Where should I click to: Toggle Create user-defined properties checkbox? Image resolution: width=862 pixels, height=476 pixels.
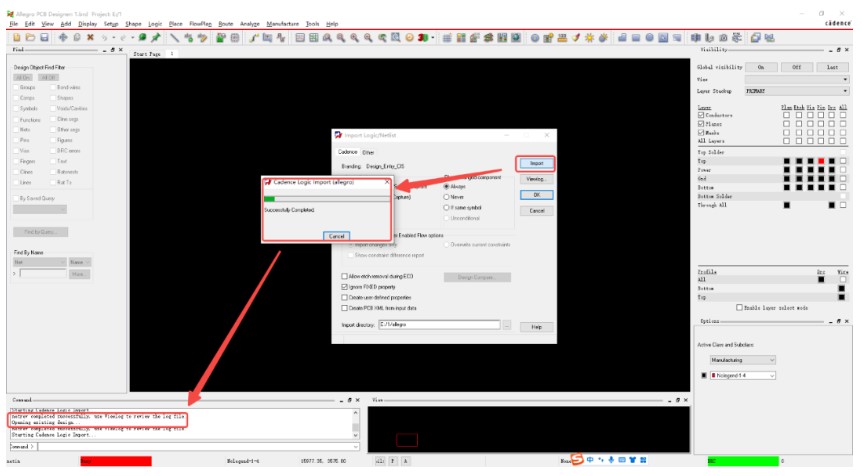[x=345, y=297]
